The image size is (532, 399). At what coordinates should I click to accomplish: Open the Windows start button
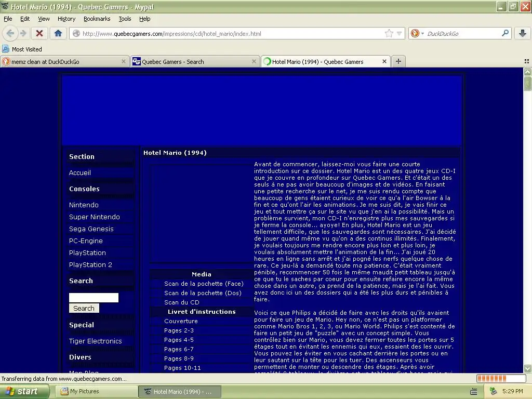pos(24,391)
